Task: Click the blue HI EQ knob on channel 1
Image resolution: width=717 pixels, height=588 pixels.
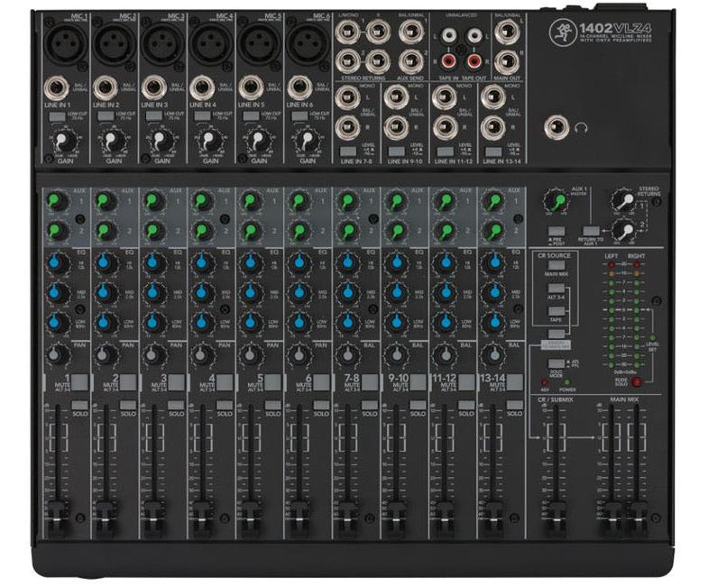Action: coord(56,263)
